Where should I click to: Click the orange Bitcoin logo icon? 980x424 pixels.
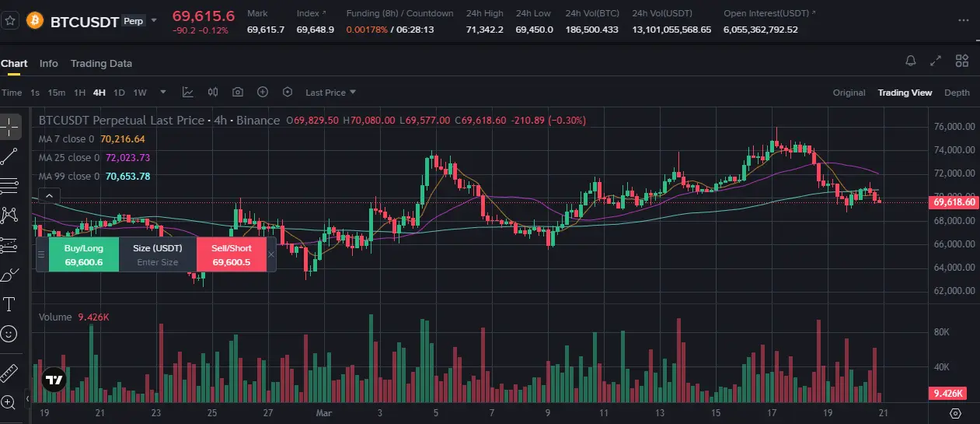tap(35, 20)
